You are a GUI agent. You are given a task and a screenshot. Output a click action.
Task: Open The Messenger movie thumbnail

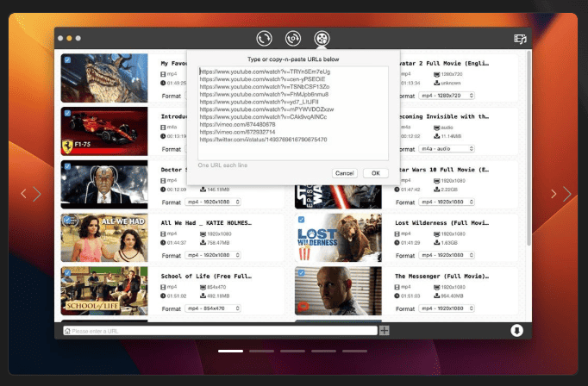pos(338,291)
